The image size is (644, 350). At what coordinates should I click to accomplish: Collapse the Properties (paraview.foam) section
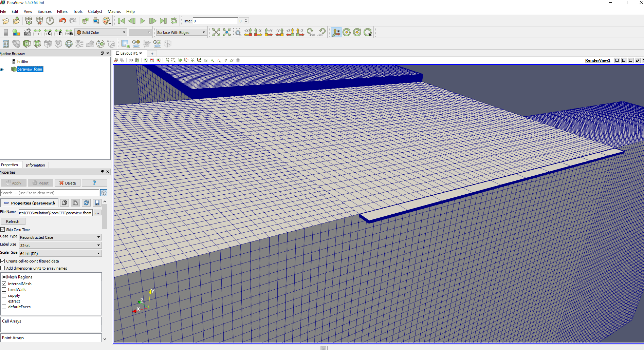coord(30,203)
